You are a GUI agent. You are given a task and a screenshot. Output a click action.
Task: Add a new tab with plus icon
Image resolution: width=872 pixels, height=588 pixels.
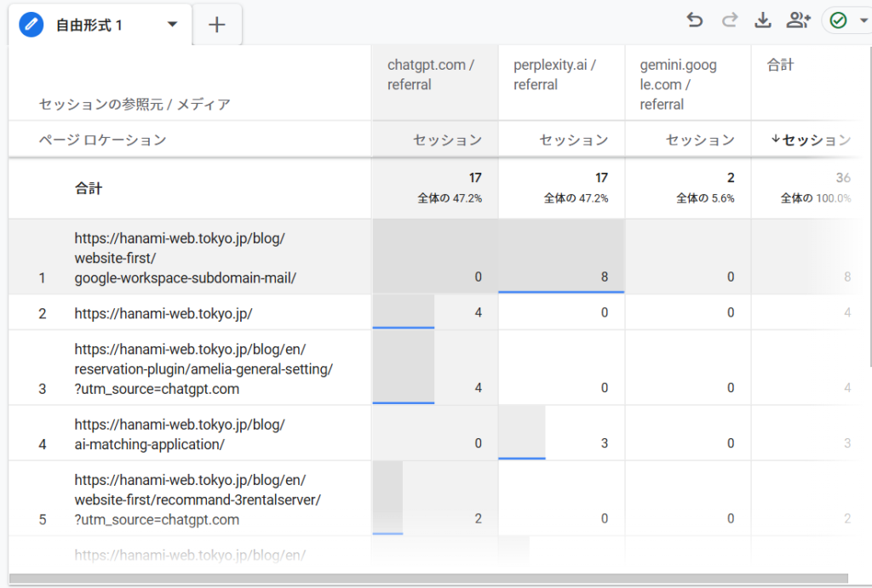[217, 25]
